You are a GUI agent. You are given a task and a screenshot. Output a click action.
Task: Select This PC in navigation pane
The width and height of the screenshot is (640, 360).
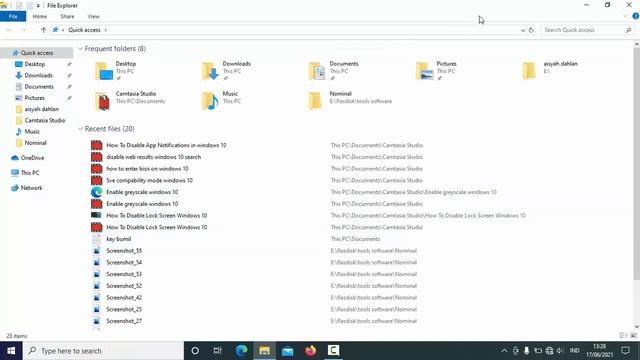click(x=30, y=173)
